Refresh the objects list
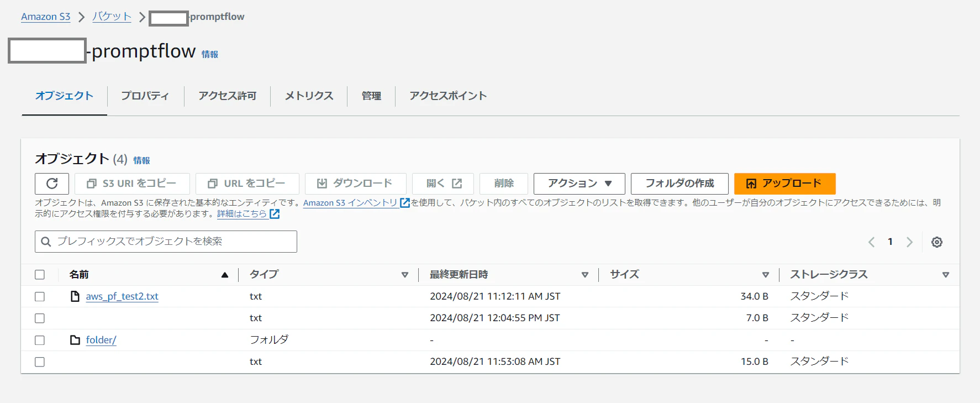This screenshot has height=403, width=980. pos(52,184)
